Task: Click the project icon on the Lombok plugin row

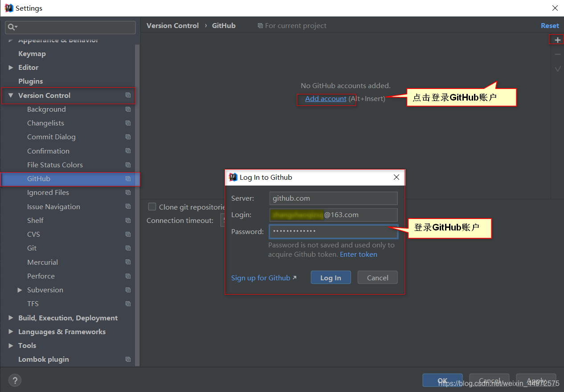Action: tap(128, 359)
